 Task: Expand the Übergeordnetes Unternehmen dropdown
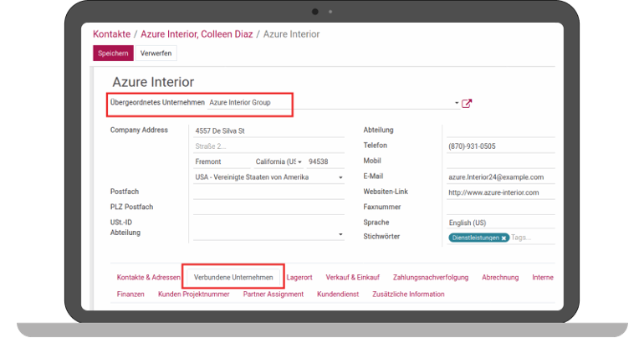pyautogui.click(x=457, y=104)
